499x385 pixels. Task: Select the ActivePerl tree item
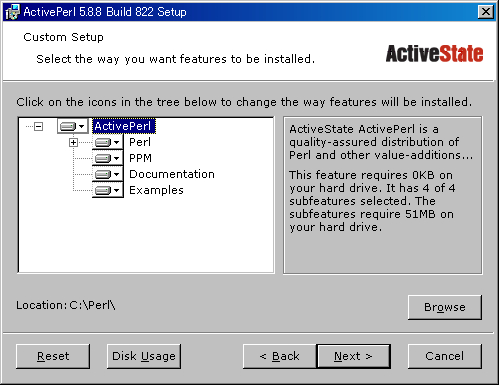[123, 126]
